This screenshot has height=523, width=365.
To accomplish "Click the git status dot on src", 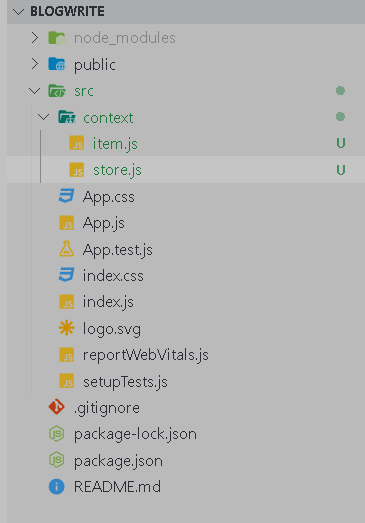I will (340, 90).
